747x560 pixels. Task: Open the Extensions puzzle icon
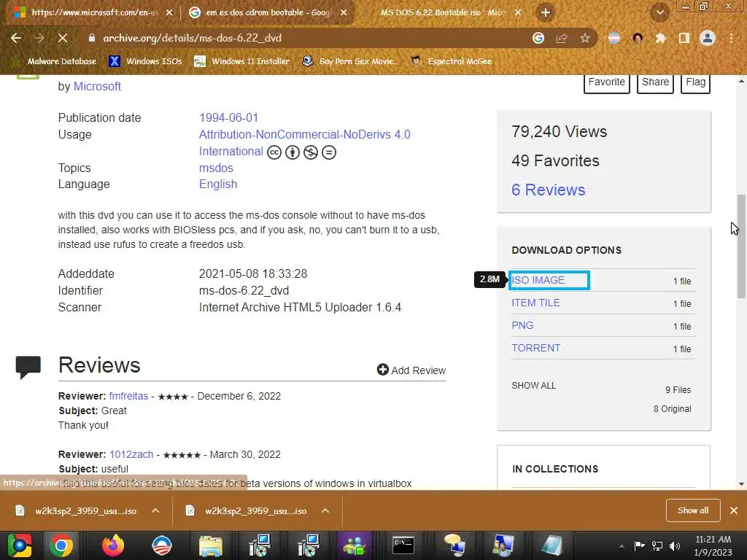(x=660, y=38)
